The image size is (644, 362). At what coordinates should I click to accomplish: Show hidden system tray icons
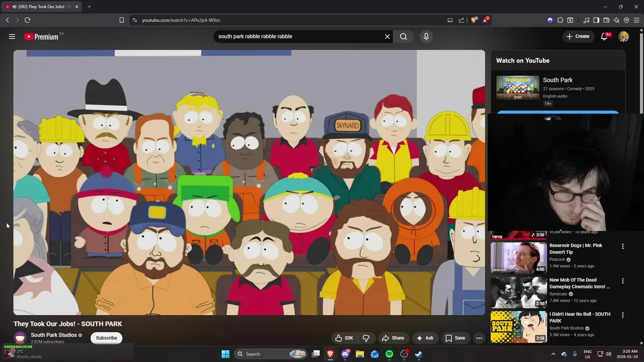coord(553,354)
